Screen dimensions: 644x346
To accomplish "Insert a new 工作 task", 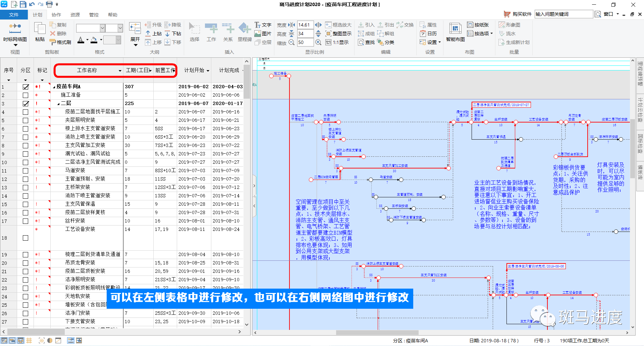I will (x=211, y=32).
